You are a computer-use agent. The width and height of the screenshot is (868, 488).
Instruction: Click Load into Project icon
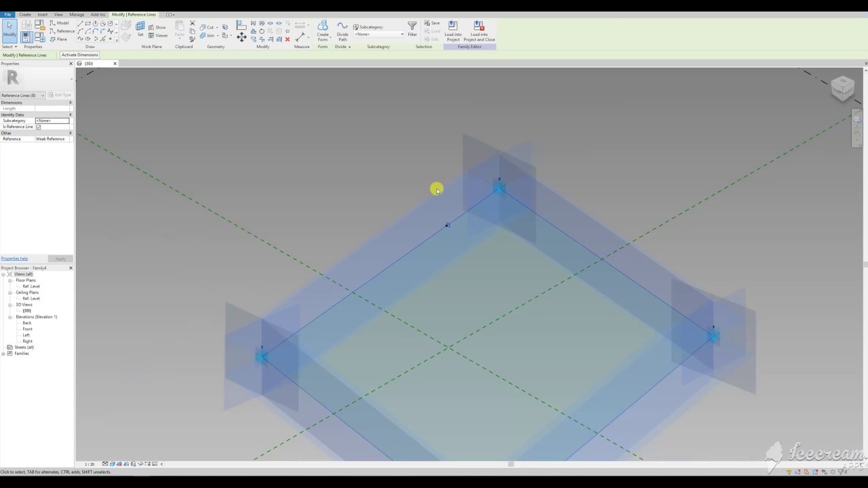point(453,30)
